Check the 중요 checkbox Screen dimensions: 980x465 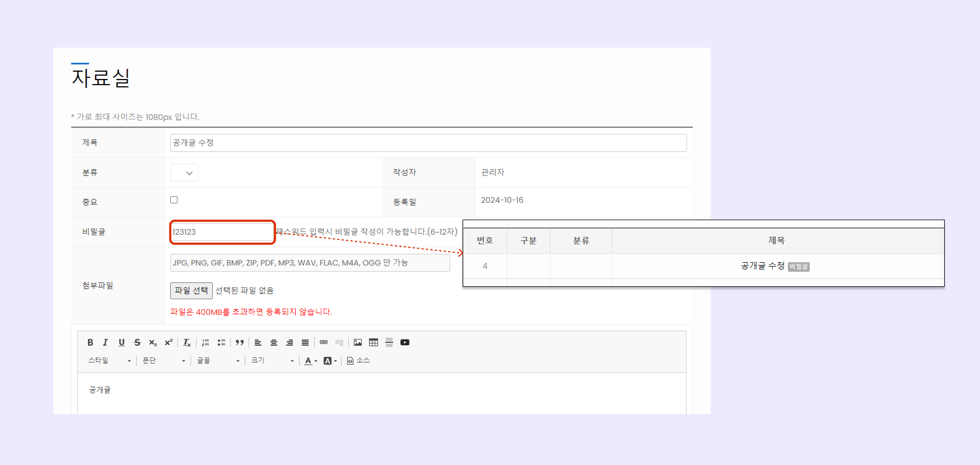174,200
